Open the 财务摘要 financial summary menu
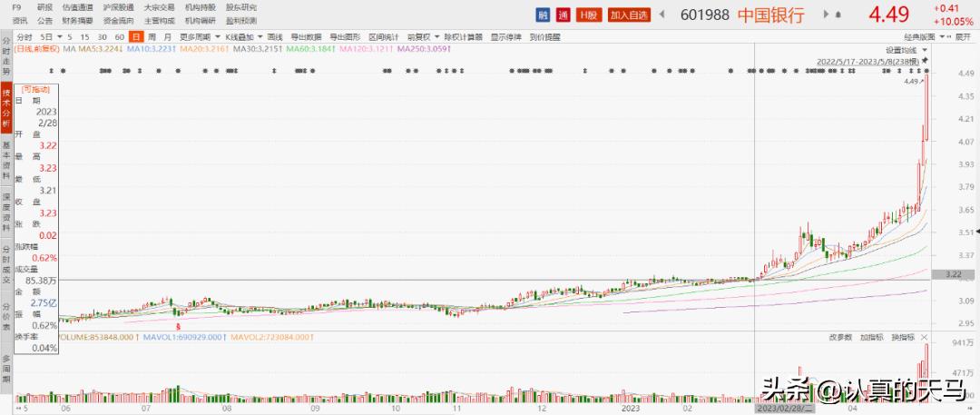Screen dimensions: 980x415 (x=77, y=21)
